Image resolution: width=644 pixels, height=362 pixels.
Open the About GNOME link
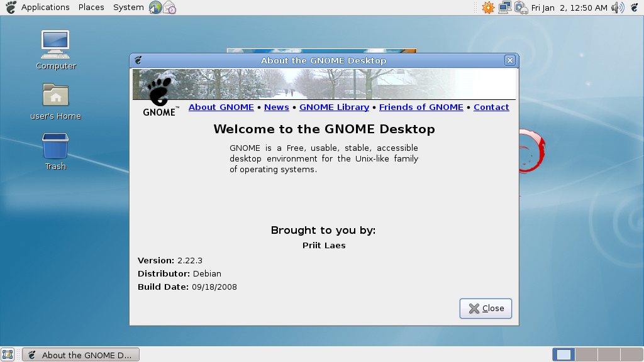[x=221, y=107]
